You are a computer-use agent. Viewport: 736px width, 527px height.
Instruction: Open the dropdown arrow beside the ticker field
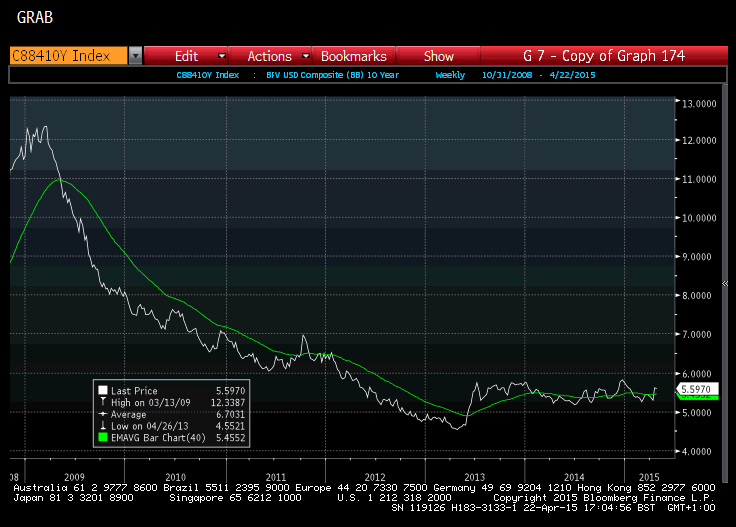[135, 56]
